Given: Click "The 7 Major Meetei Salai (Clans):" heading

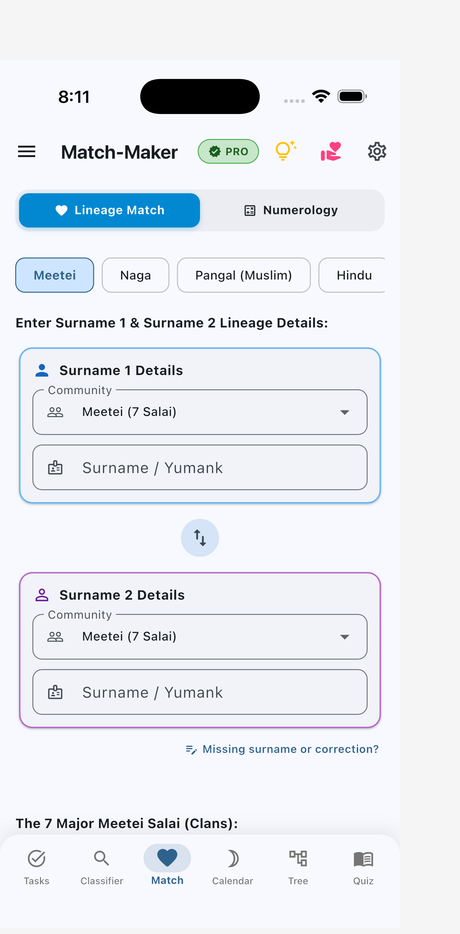Looking at the screenshot, I should click(x=127, y=824).
